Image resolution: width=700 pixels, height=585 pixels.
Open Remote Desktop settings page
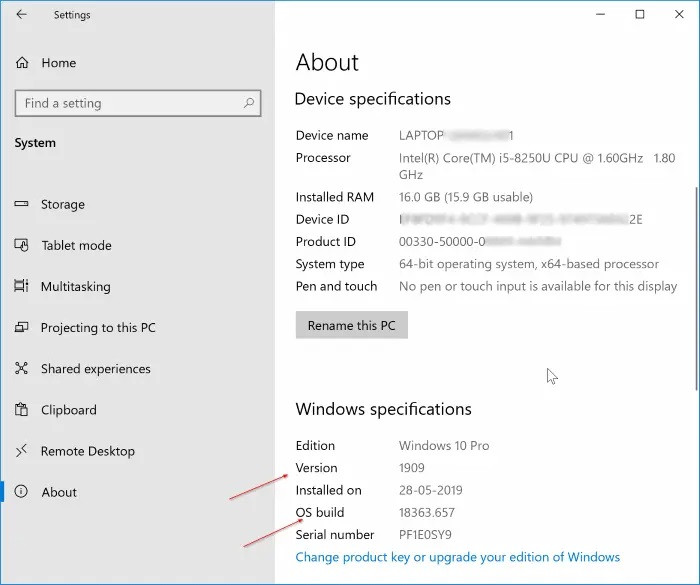[88, 451]
